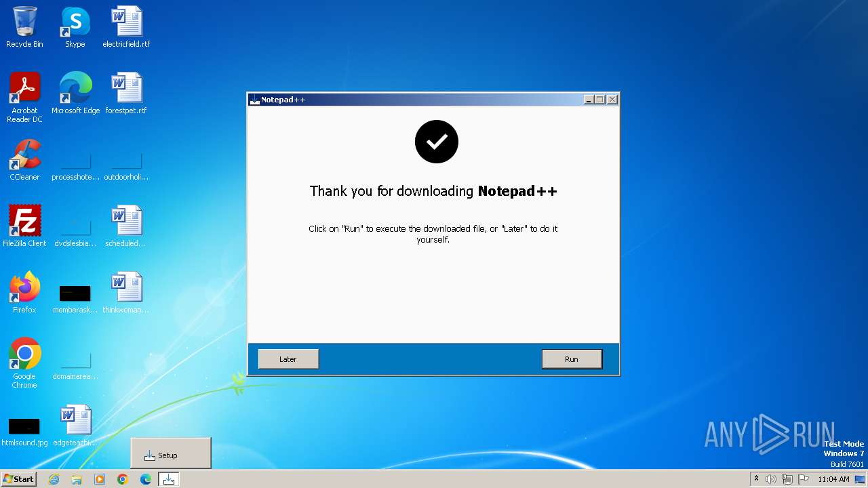Select the processhote... desktop file
The height and width of the screenshot is (488, 868).
pyautogui.click(x=75, y=167)
